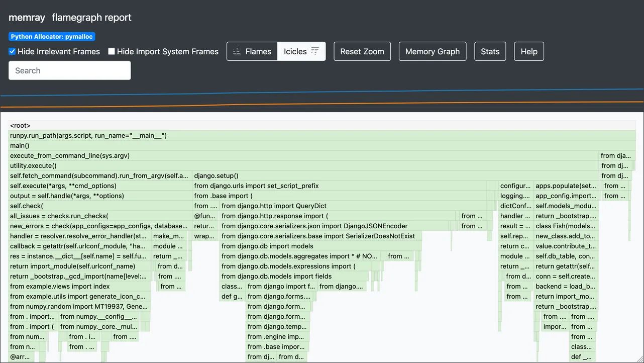Click the memory usage line chart
Viewport: 644px width, 363px height.
[x=321, y=98]
